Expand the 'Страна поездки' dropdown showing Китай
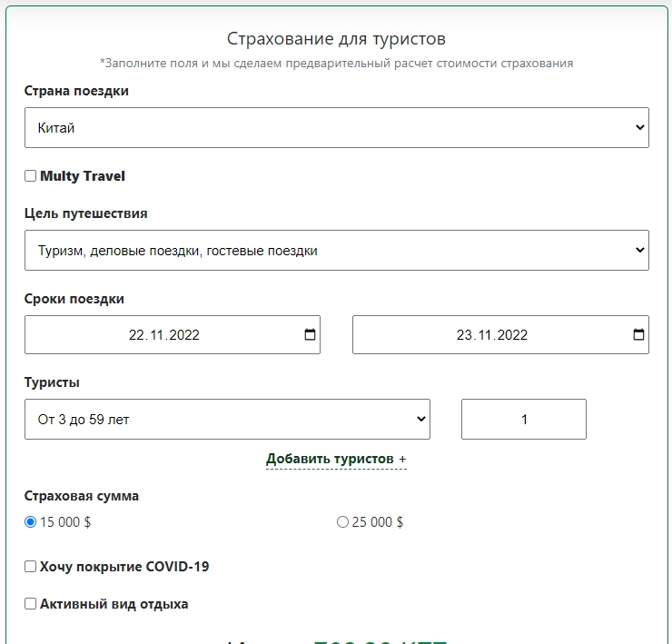This screenshot has height=644, width=672. [x=336, y=128]
